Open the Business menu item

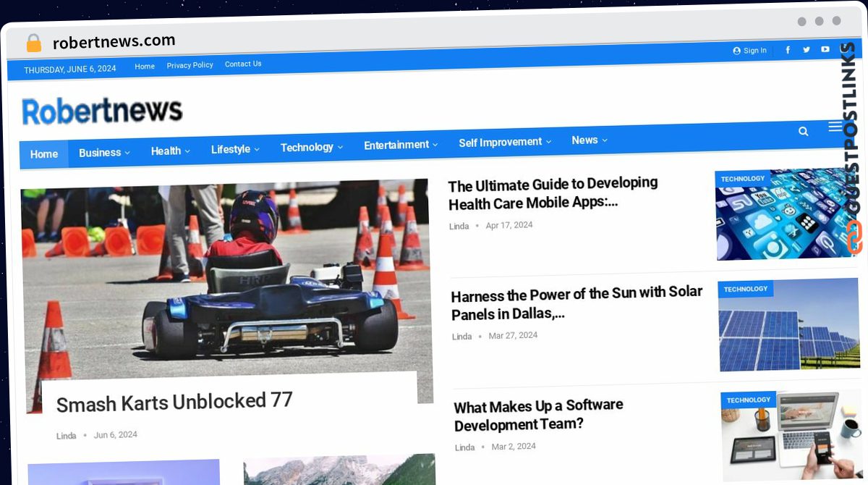pyautogui.click(x=100, y=153)
